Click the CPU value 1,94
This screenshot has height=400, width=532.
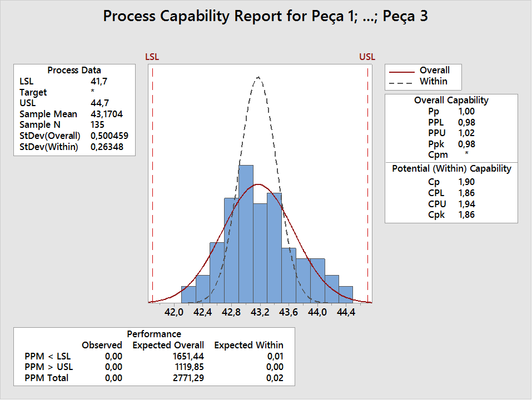coord(466,204)
